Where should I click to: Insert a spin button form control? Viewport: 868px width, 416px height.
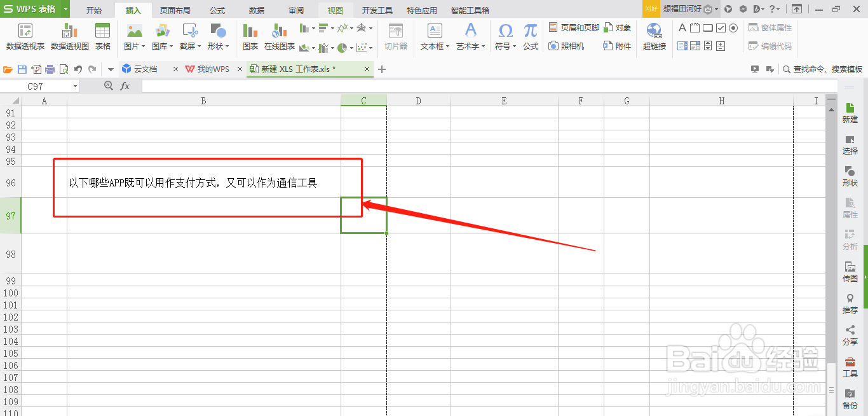tap(721, 46)
